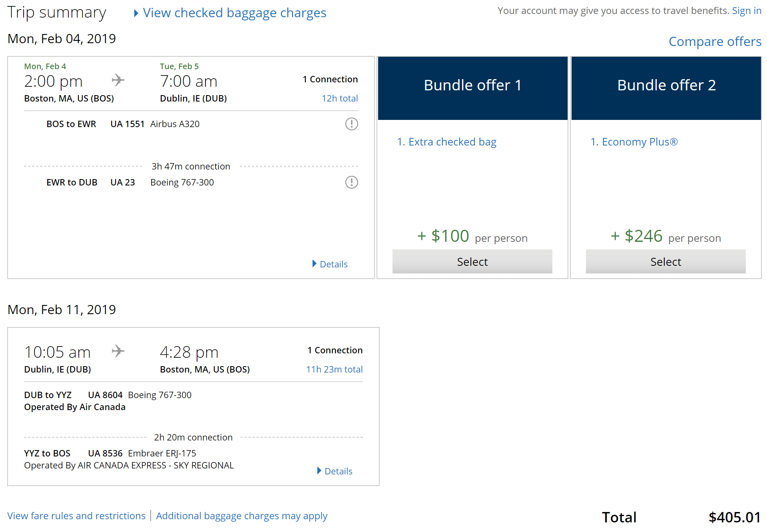Open the Sign in link
Screen dimensions: 767x532
click(x=746, y=11)
